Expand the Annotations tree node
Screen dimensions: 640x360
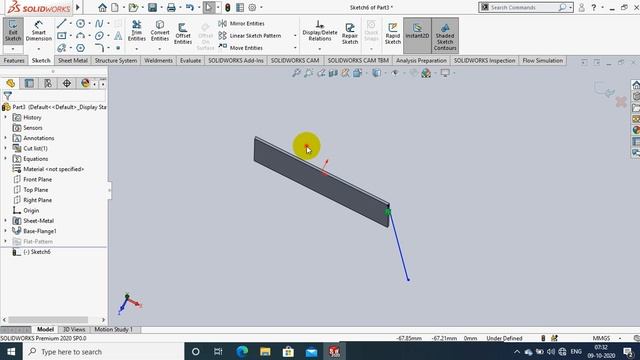point(5,138)
